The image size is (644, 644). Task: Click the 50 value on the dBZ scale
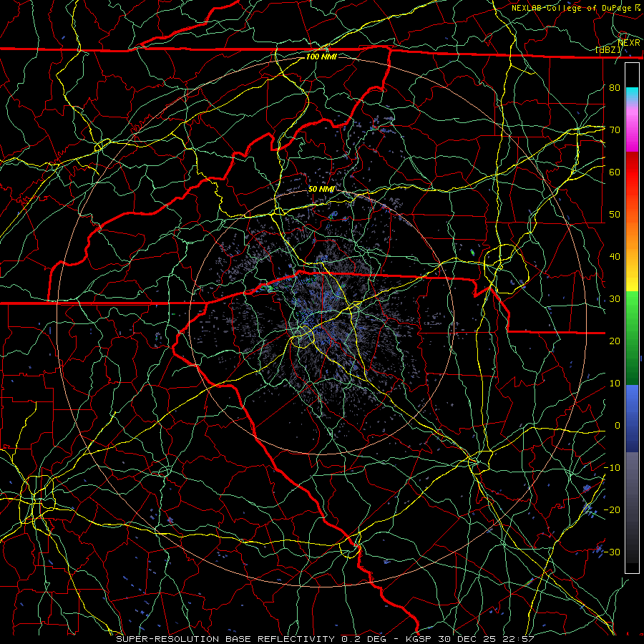click(615, 215)
